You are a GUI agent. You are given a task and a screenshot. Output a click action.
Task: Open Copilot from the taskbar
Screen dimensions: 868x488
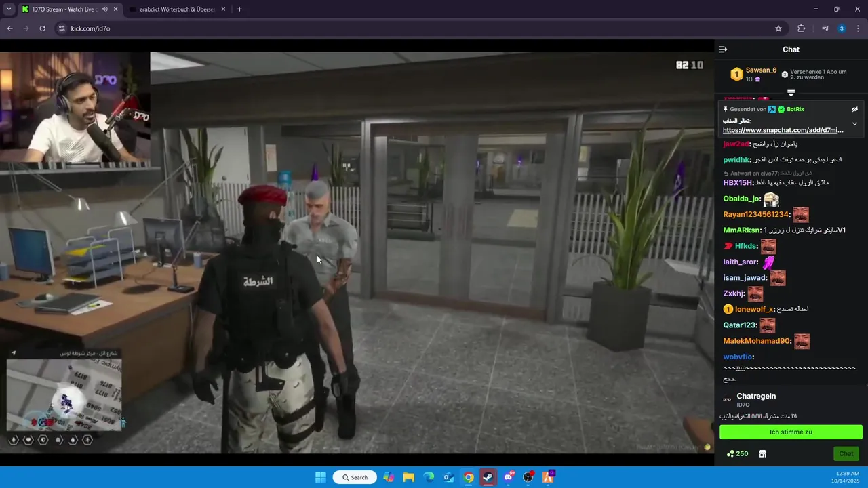(x=389, y=477)
